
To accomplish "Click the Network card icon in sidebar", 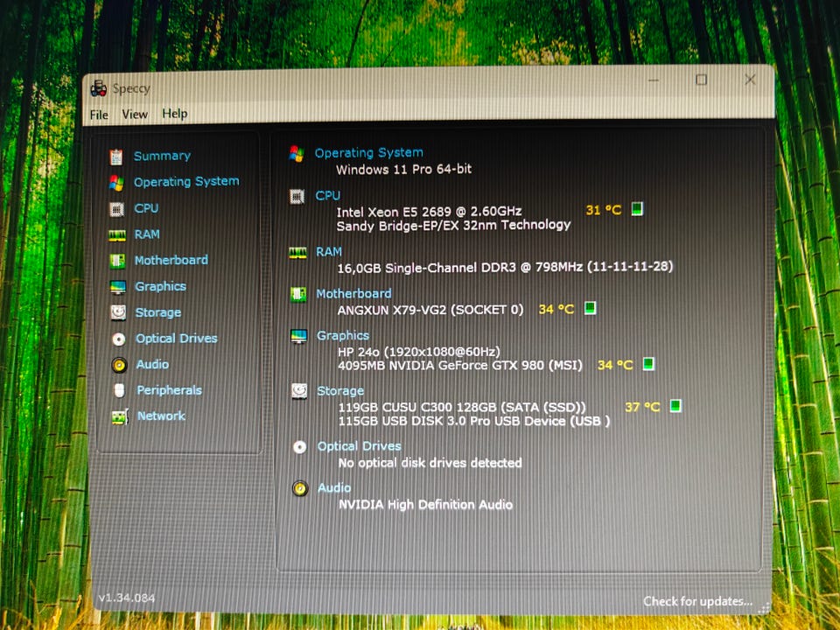I will [x=120, y=416].
